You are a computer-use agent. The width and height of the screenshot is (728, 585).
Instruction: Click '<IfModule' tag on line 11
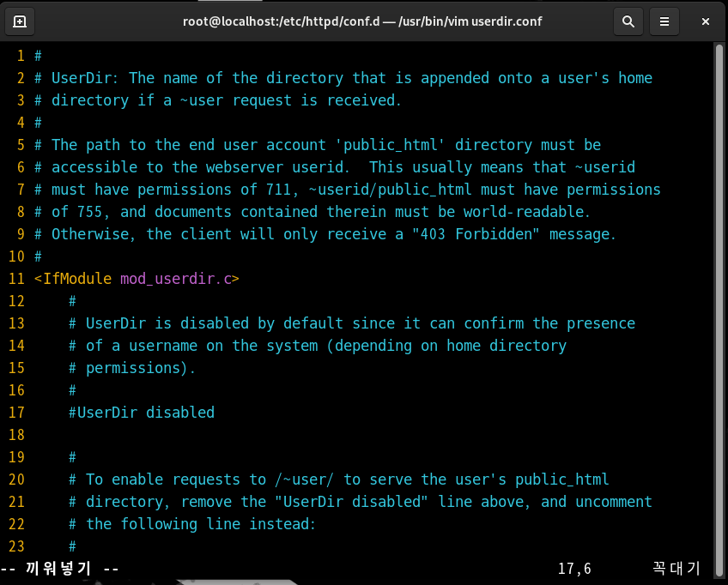[x=73, y=279]
